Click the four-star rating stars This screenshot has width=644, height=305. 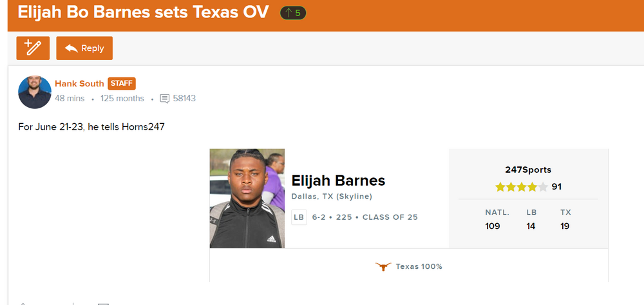(x=522, y=187)
